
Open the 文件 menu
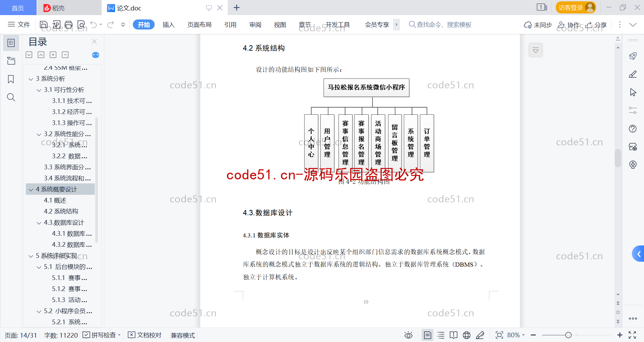tap(19, 24)
